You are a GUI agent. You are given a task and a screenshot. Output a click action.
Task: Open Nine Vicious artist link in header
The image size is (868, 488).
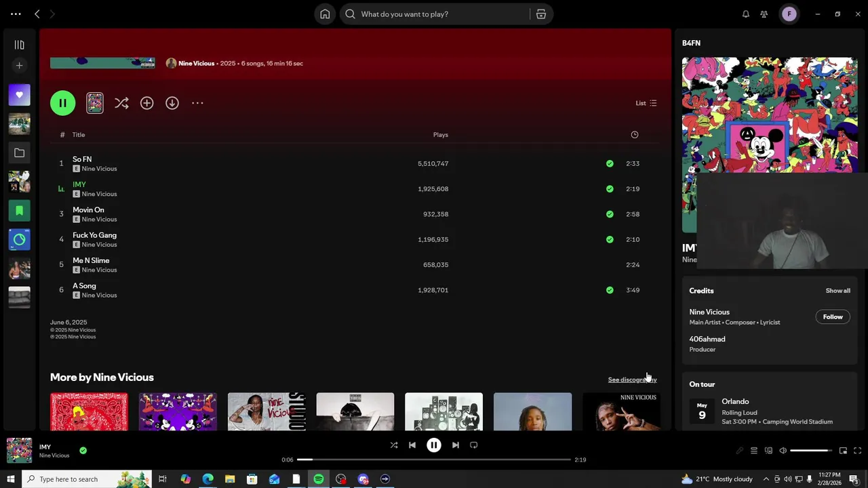tap(196, 64)
